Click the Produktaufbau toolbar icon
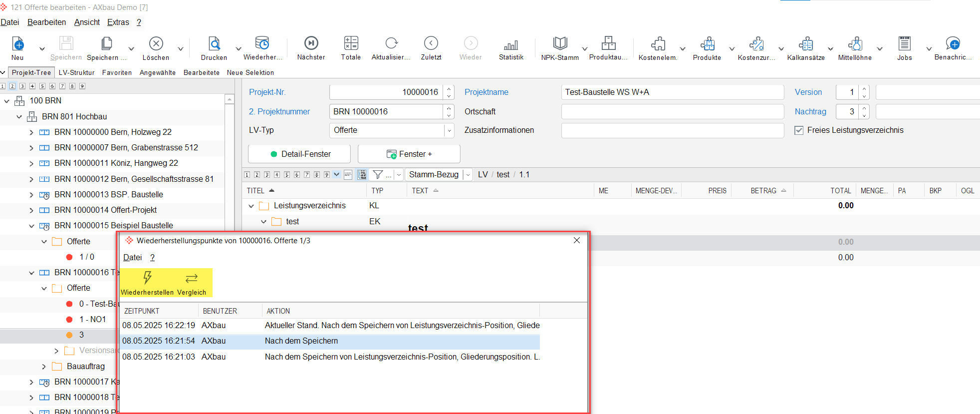The image size is (980, 414). click(609, 43)
